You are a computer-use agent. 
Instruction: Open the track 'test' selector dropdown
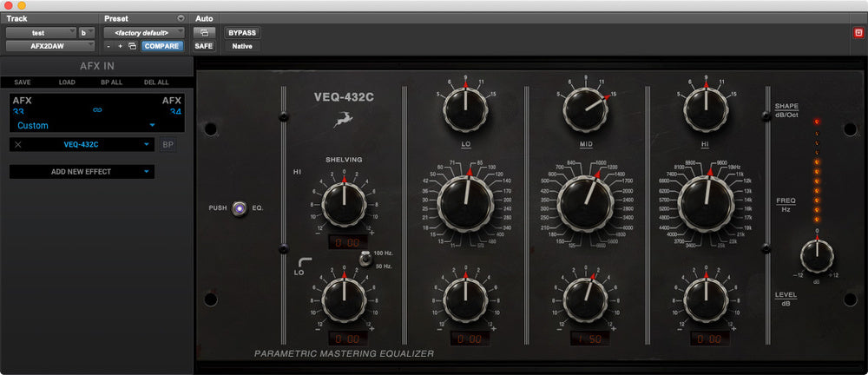(x=42, y=33)
